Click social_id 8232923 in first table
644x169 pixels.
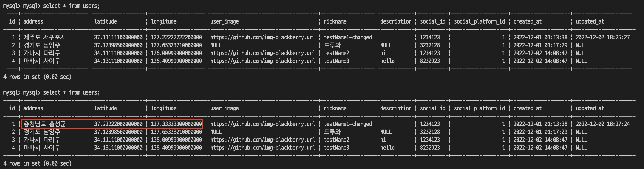coord(430,61)
